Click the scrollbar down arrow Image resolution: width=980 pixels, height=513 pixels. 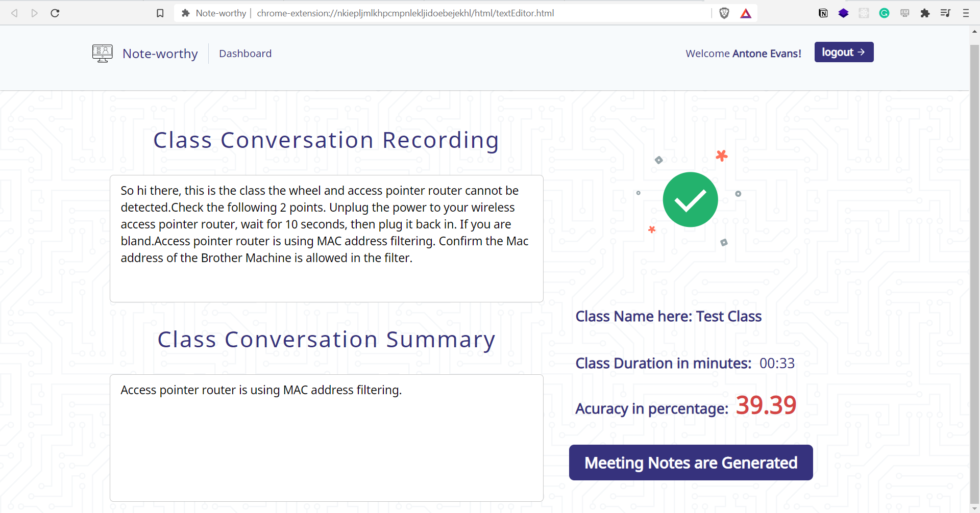(974, 508)
